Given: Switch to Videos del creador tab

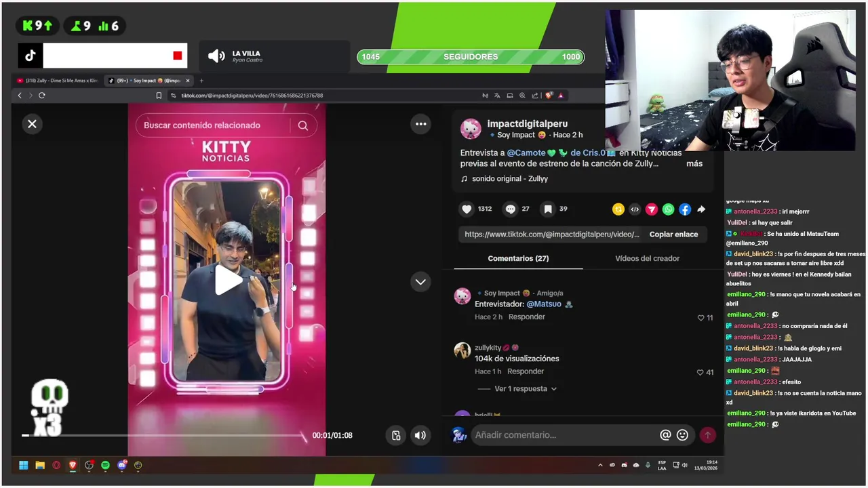Looking at the screenshot, I should point(647,258).
